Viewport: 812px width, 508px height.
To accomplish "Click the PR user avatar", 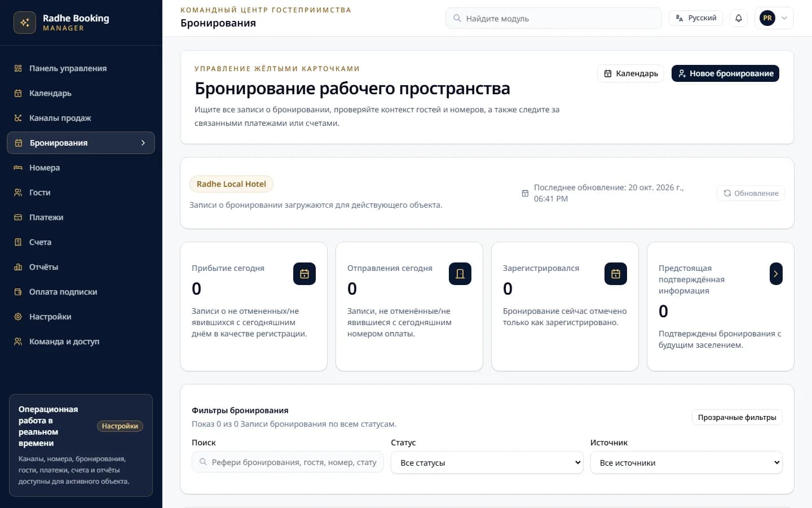I will click(767, 18).
